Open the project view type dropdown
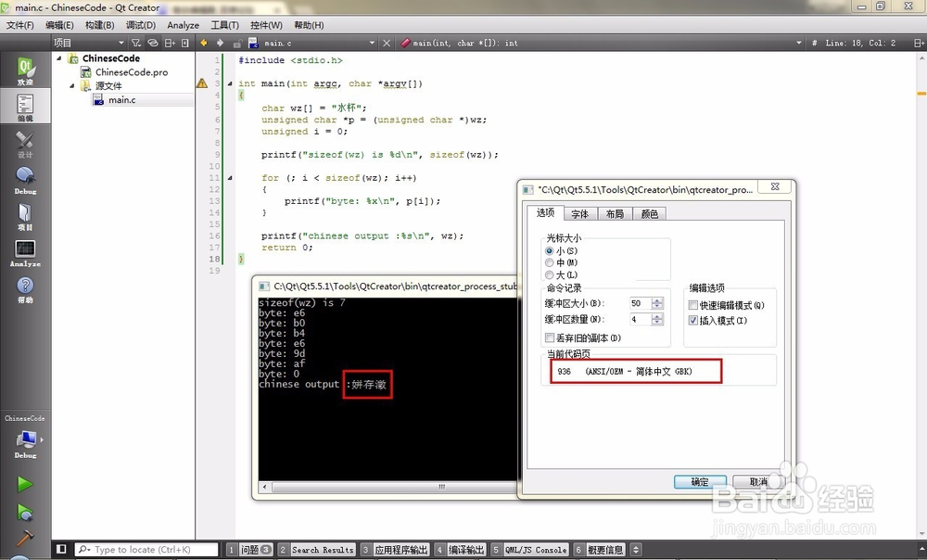 (x=89, y=43)
